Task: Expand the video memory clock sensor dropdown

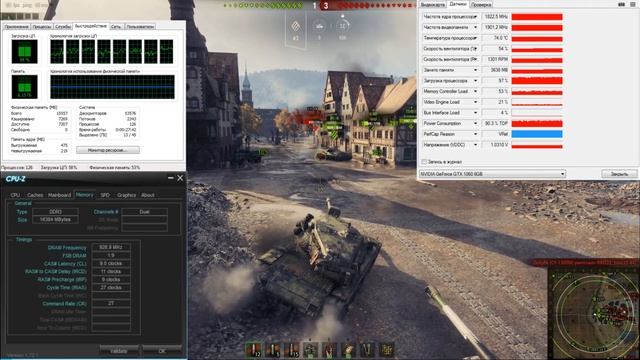Action: 475,27
